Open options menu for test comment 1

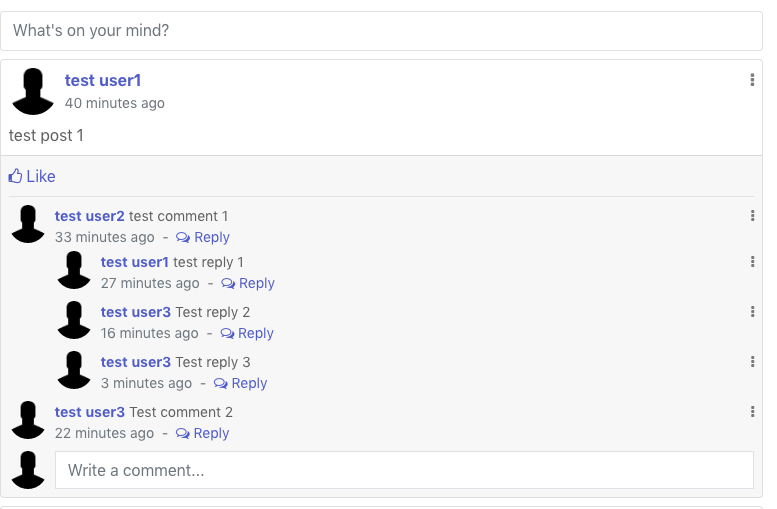pyautogui.click(x=752, y=216)
